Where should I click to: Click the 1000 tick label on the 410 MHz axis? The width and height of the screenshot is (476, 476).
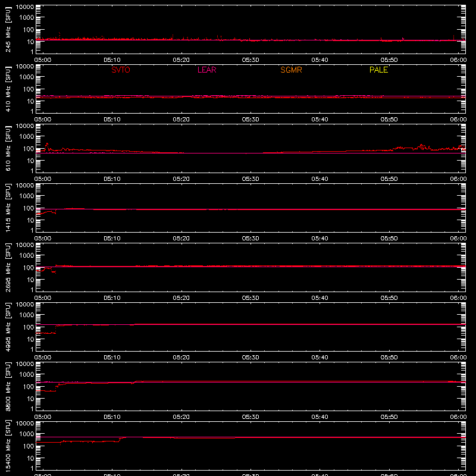pyautogui.click(x=27, y=77)
